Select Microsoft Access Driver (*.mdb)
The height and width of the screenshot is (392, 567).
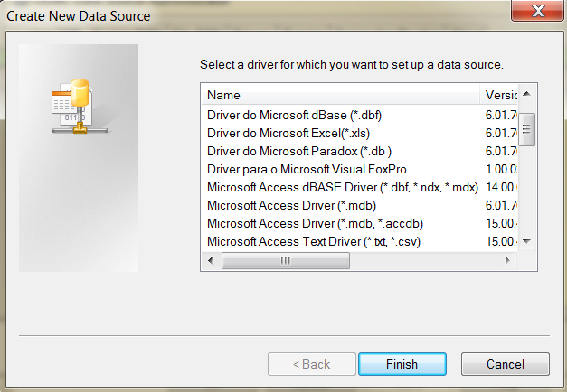[291, 206]
